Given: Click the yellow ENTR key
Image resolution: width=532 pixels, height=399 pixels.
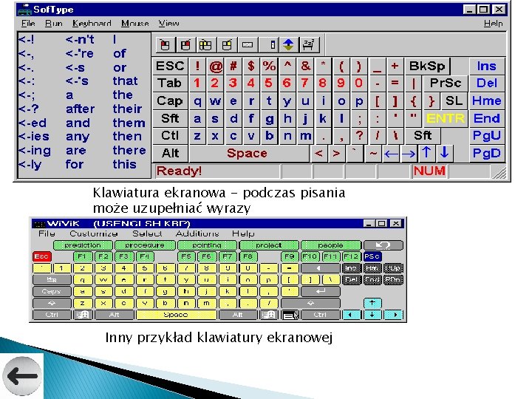Looking at the screenshot, I should click(446, 118).
